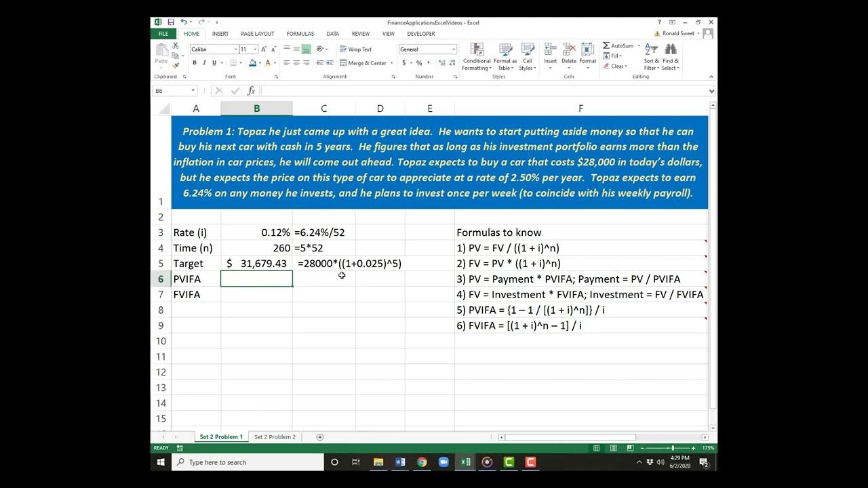Select cell B7 next to FVIFA

(x=256, y=294)
